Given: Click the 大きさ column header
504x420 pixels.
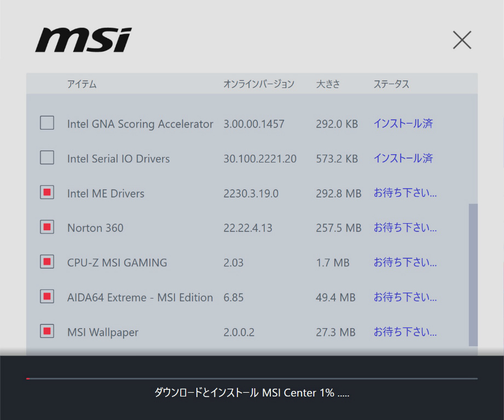Looking at the screenshot, I should pos(328,84).
